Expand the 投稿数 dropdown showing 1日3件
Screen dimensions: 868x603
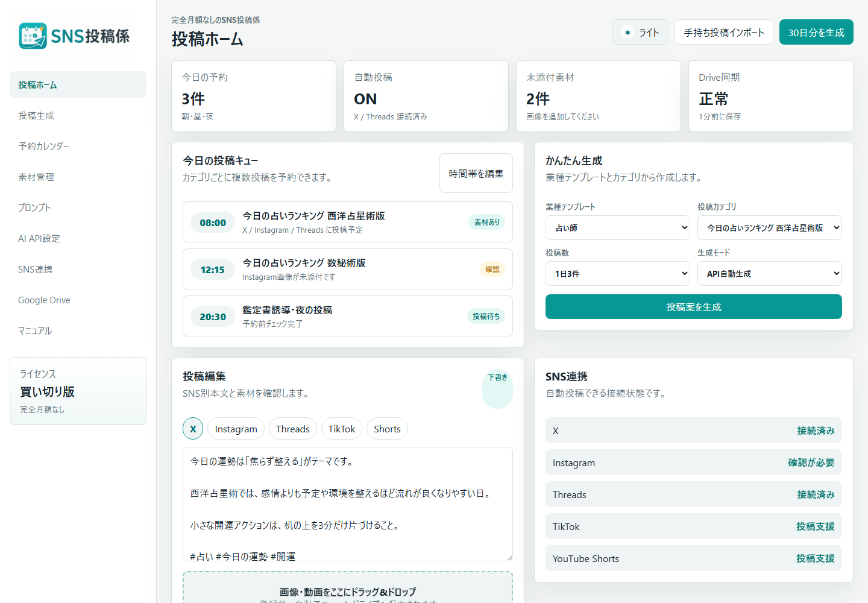pos(618,274)
